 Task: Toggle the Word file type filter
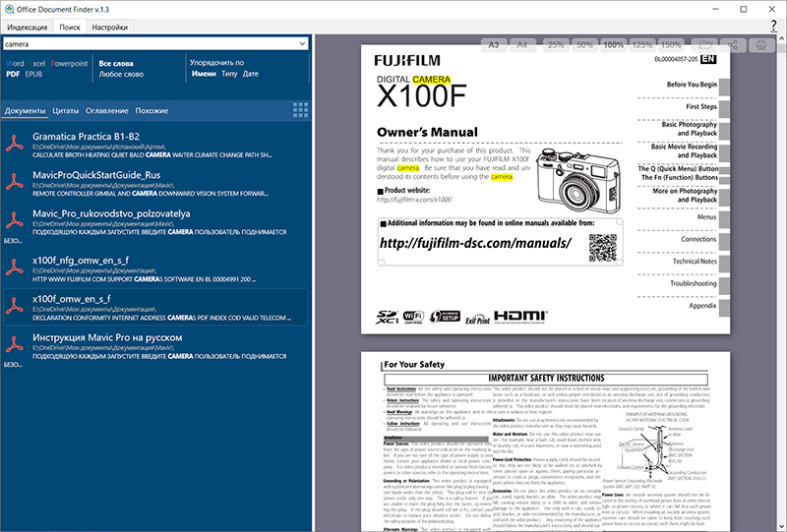[15, 63]
